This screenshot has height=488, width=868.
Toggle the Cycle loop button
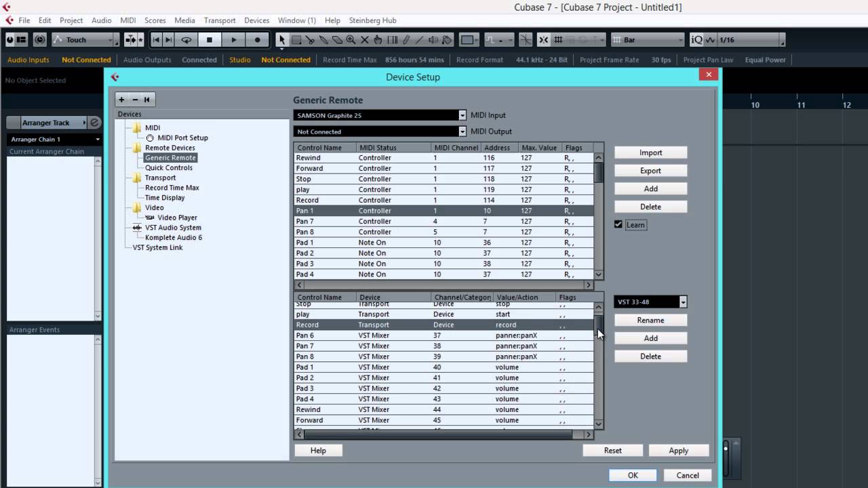tap(186, 40)
